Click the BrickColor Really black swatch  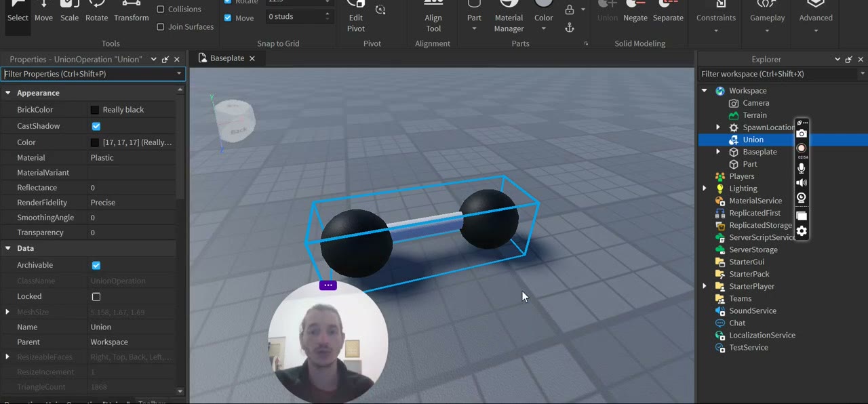95,110
